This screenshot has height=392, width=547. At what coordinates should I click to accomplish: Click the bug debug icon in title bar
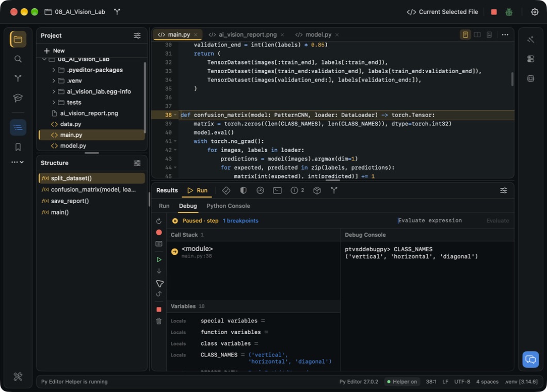click(509, 12)
